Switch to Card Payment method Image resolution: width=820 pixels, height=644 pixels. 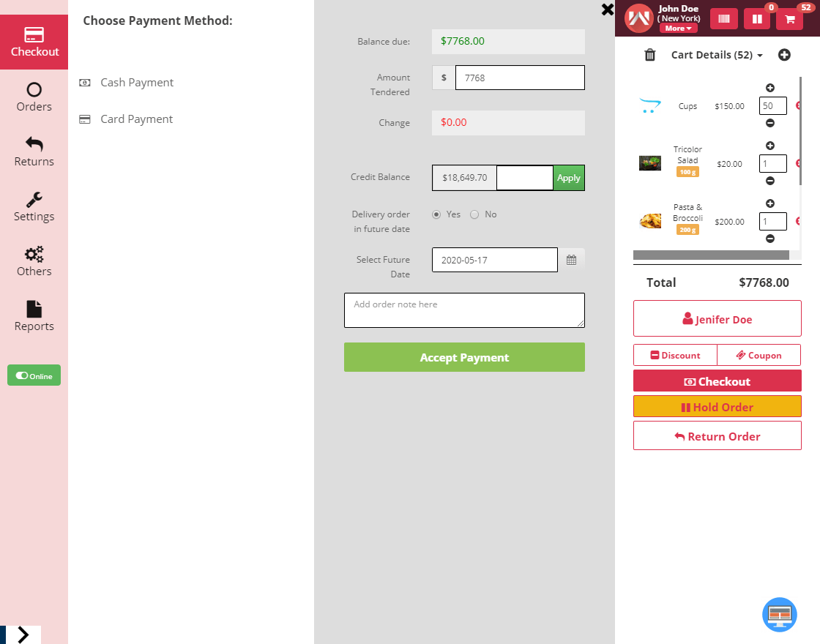point(136,119)
